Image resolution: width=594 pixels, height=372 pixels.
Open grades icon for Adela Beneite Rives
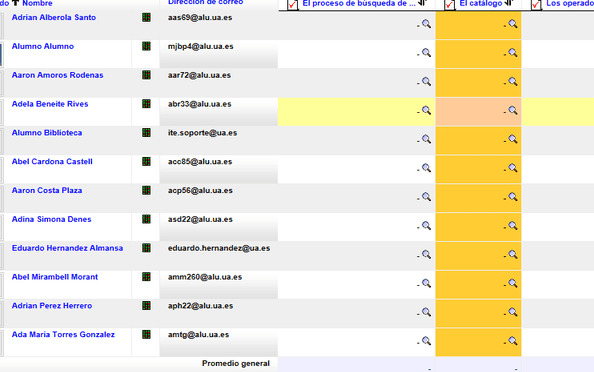[146, 104]
